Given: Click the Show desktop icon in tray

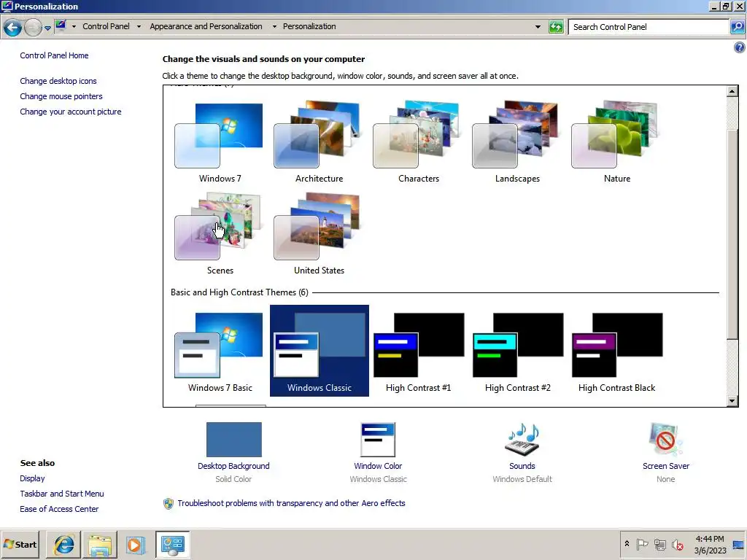Looking at the screenshot, I should [739, 544].
